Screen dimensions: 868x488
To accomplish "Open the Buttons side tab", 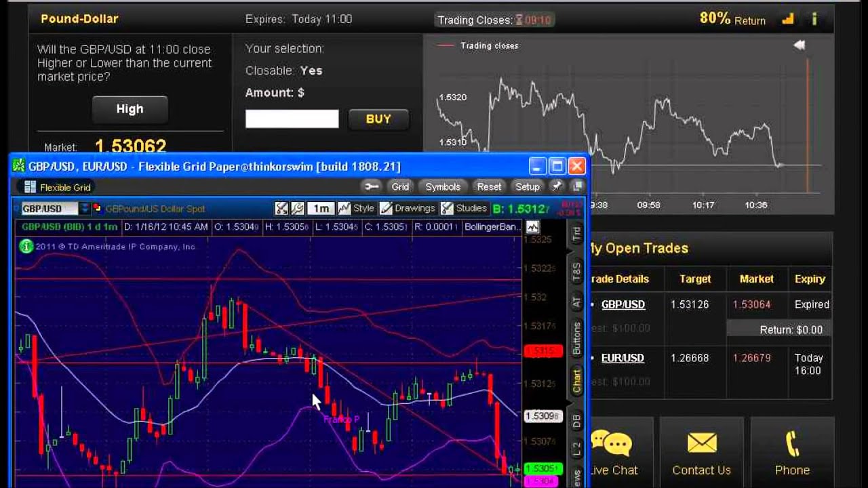I will (576, 339).
